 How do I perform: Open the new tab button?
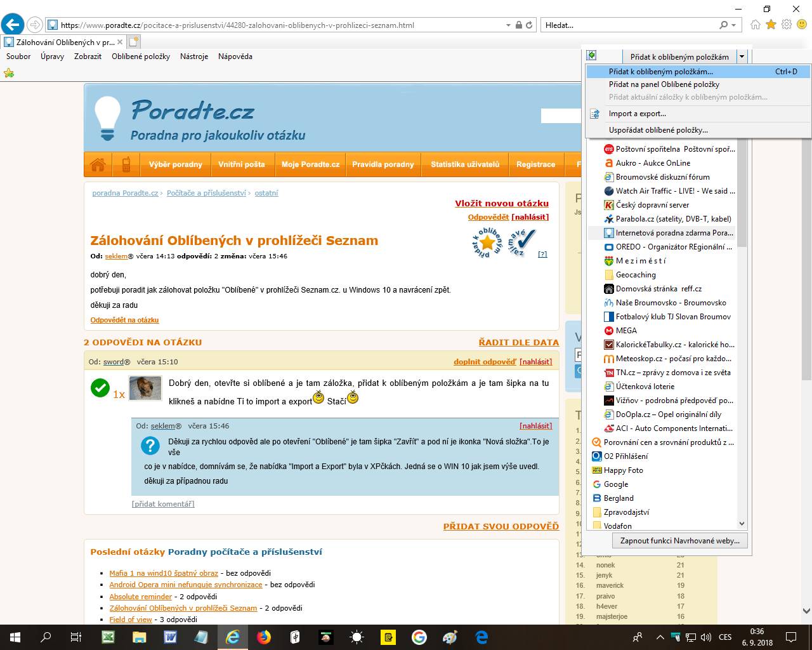[133, 42]
